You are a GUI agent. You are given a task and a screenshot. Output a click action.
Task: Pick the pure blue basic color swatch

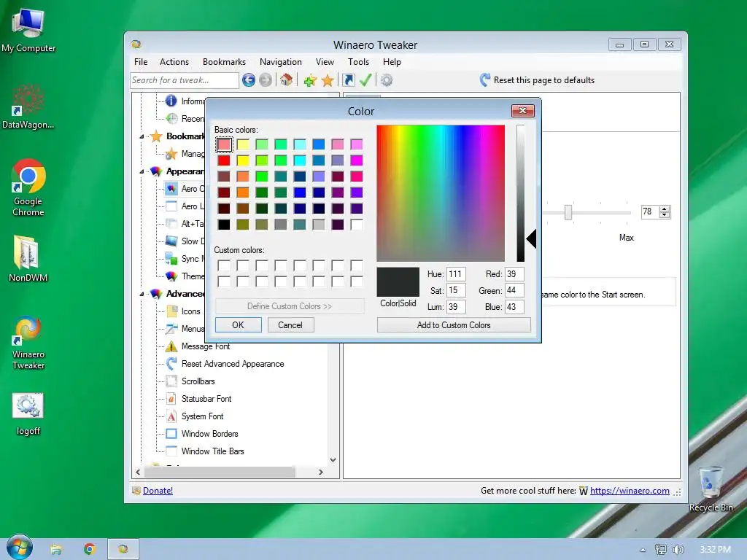[300, 192]
